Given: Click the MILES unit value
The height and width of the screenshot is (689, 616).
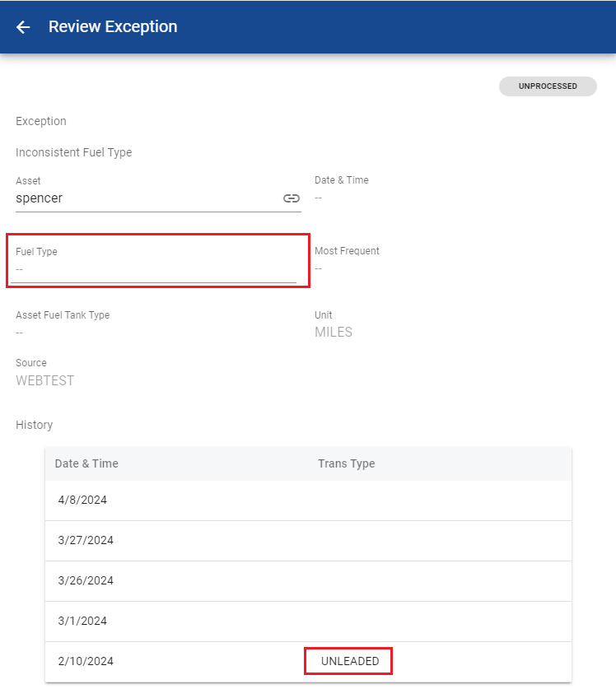Looking at the screenshot, I should click(x=333, y=333).
